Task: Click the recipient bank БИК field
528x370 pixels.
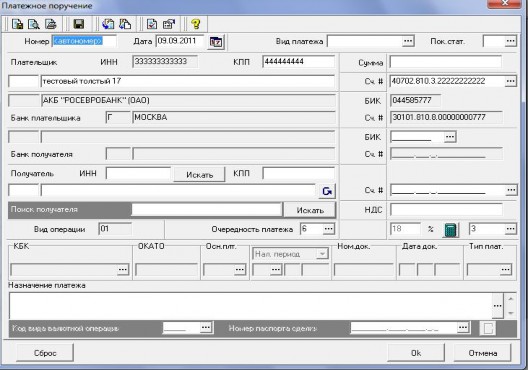Action: 418,137
